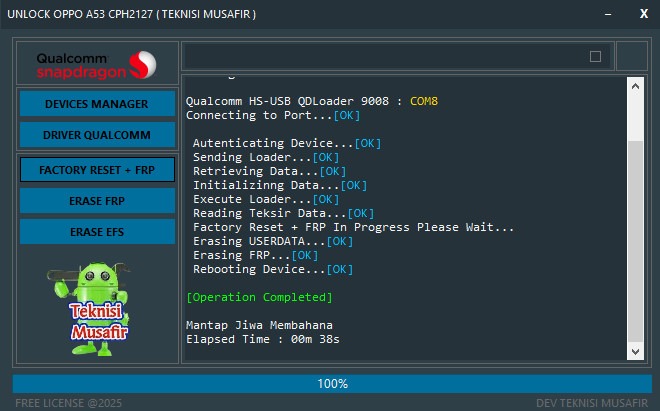This screenshot has width=660, height=411.
Task: Select the ERASE FRP button
Action: click(x=97, y=201)
